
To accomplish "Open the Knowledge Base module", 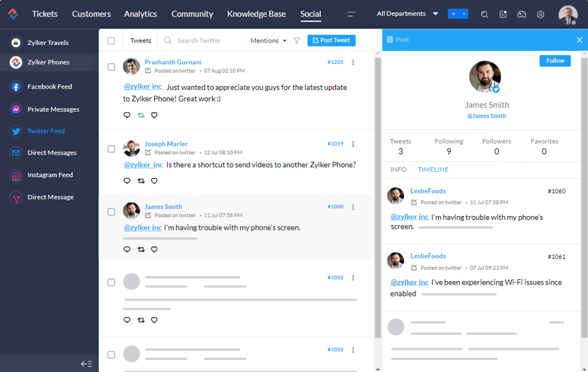I will [x=256, y=14].
